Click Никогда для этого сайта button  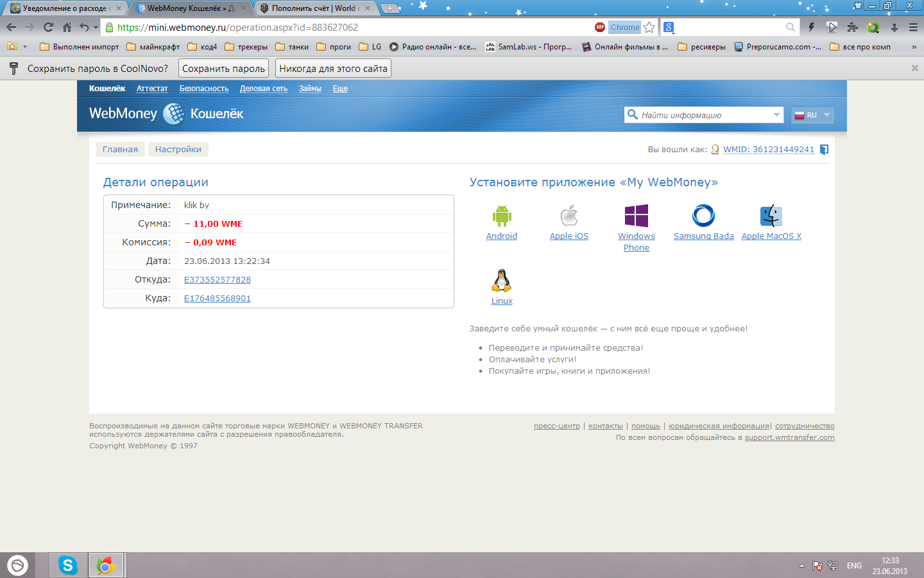[x=333, y=69]
